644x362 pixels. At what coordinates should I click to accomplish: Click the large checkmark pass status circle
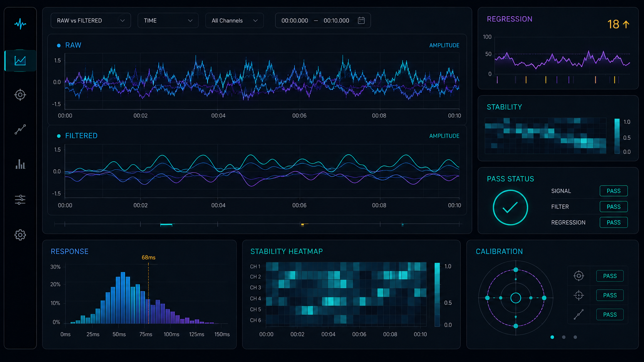[510, 208]
